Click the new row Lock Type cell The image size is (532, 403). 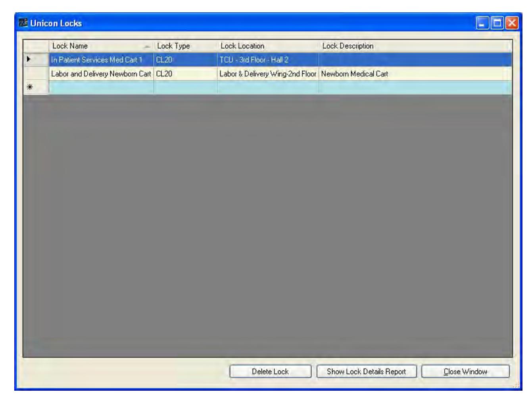pyautogui.click(x=186, y=88)
